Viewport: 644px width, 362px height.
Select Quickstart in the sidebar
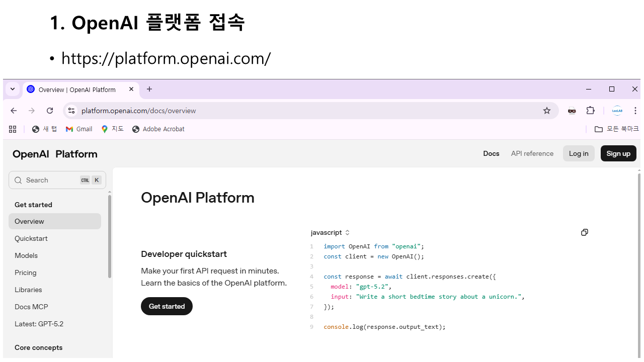pos(31,238)
